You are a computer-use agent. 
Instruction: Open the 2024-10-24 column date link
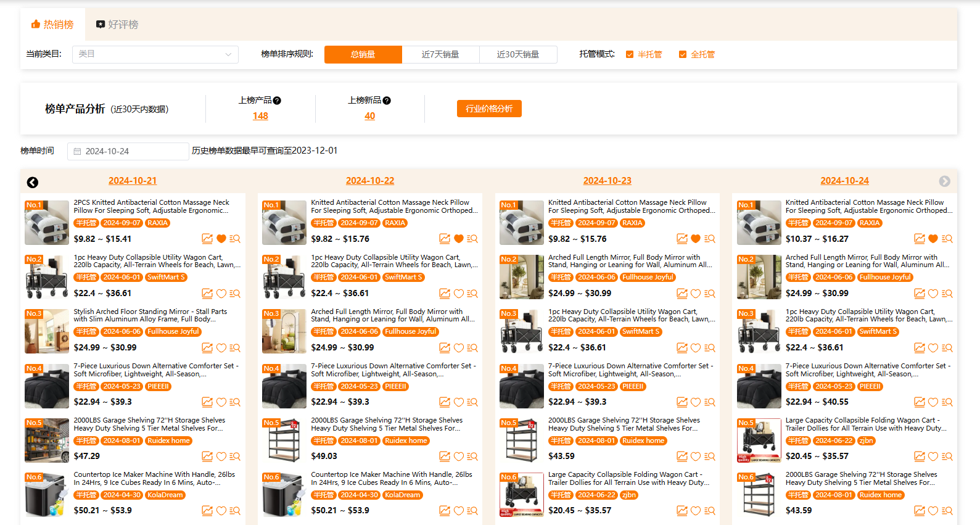coord(844,181)
